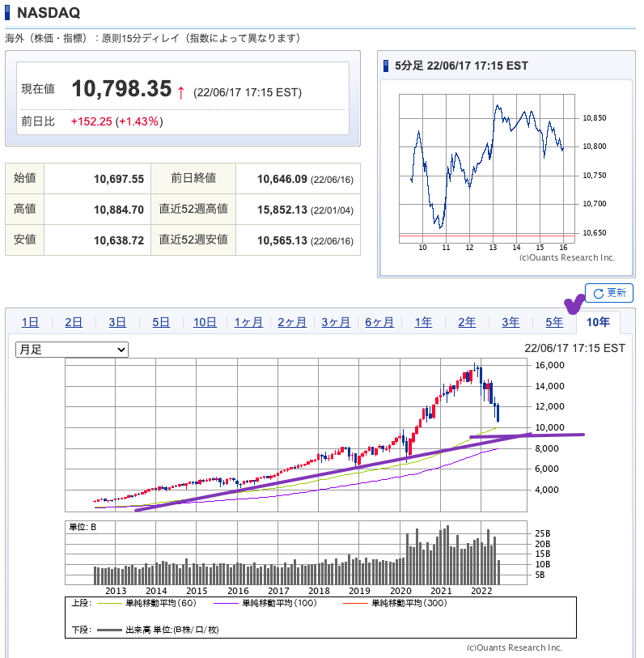Click the 5分足 intraday chart

(x=487, y=168)
